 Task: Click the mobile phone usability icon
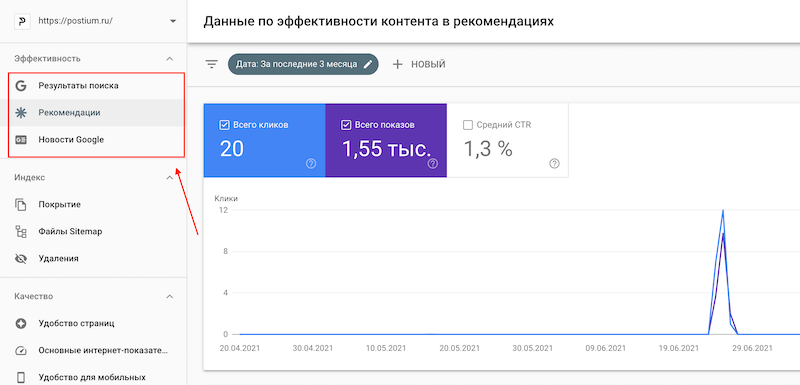click(x=21, y=378)
